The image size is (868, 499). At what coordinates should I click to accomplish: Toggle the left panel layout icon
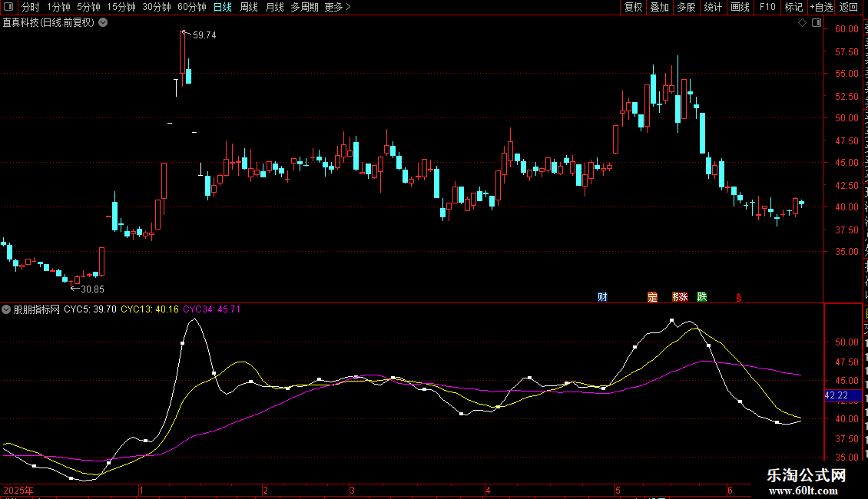click(x=8, y=7)
